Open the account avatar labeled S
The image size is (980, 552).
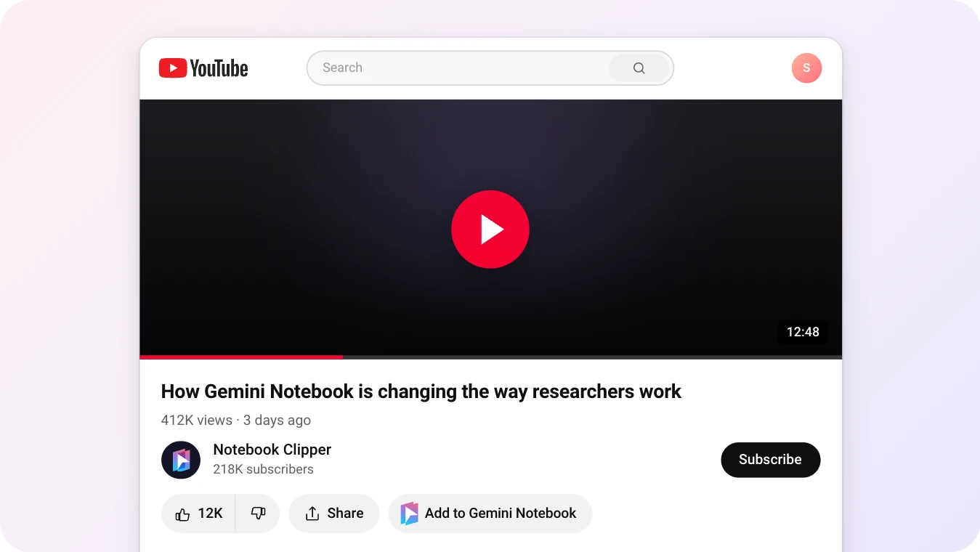coord(806,68)
